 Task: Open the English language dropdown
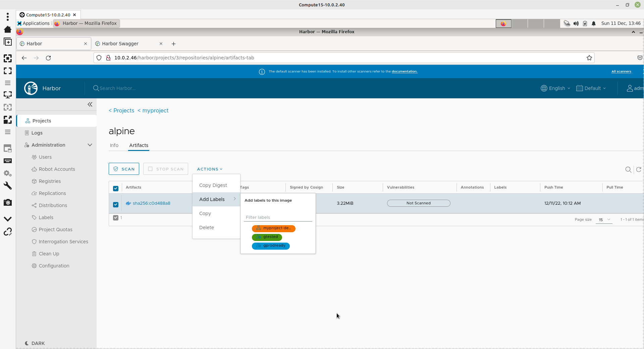tap(556, 88)
